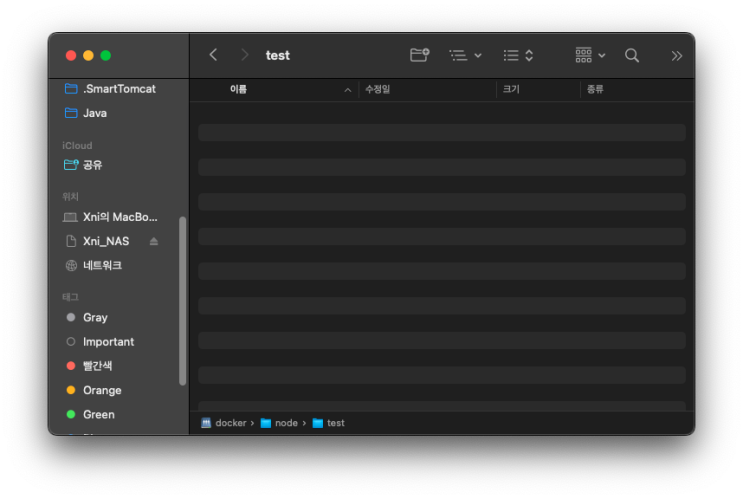Open the icon grid view dropdown

590,55
